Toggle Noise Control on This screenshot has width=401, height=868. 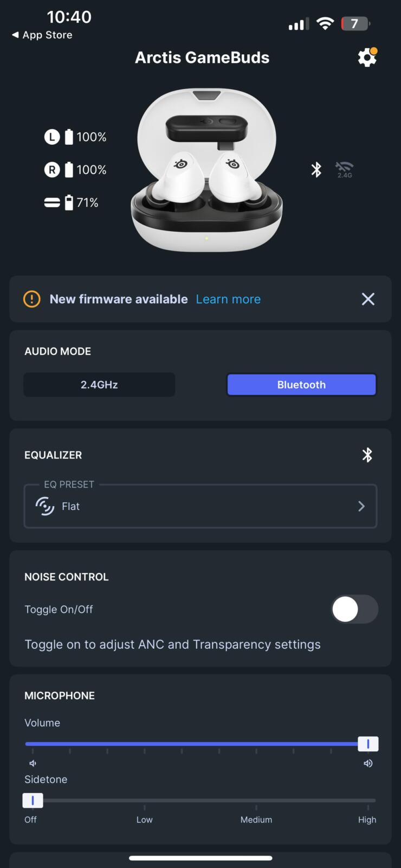[354, 609]
